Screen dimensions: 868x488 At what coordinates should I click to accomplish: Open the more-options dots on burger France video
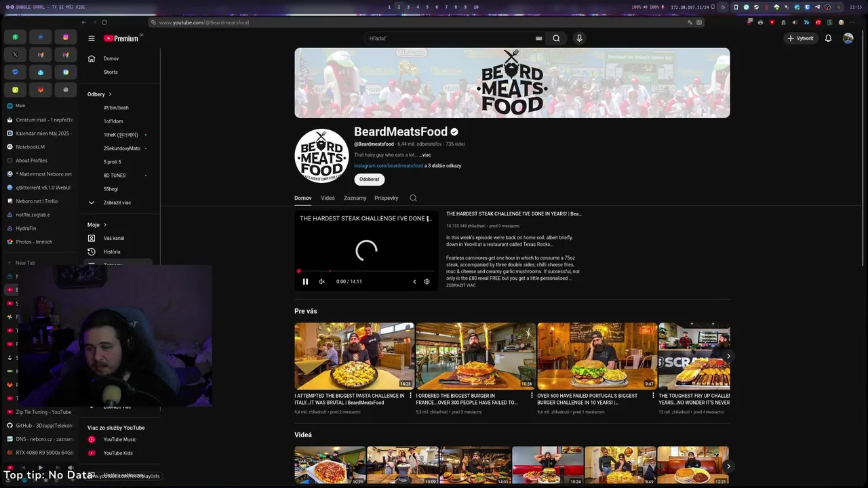click(532, 395)
